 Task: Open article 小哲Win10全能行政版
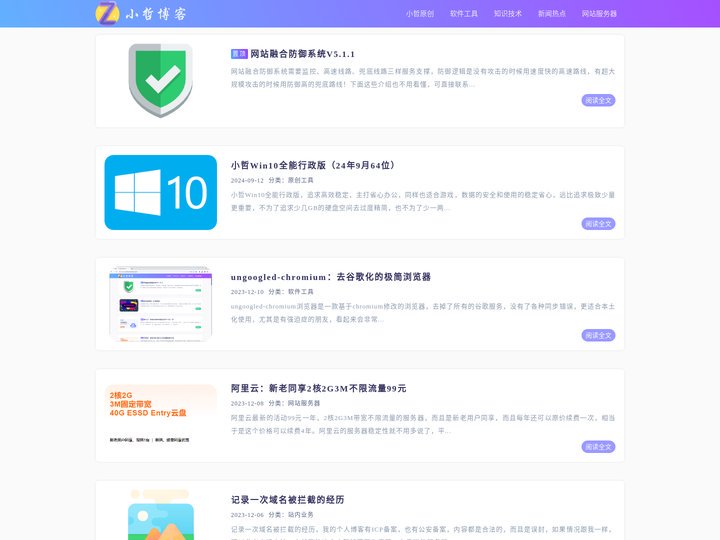coord(313,165)
